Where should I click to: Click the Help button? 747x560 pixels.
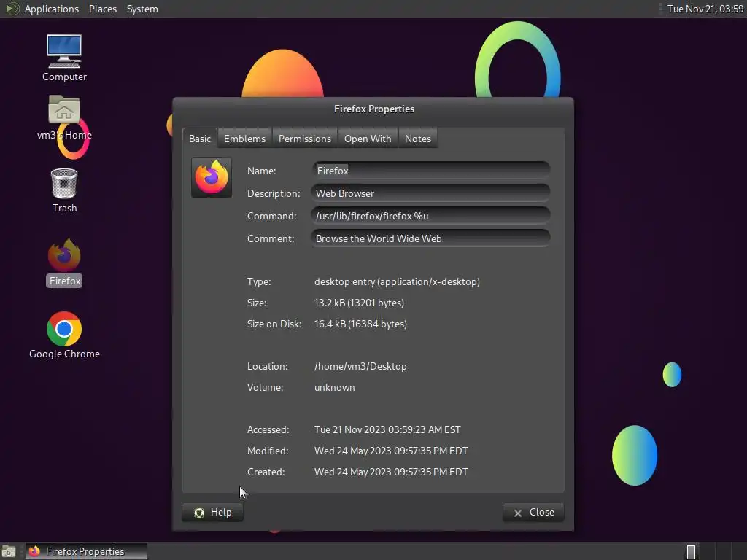(212, 513)
